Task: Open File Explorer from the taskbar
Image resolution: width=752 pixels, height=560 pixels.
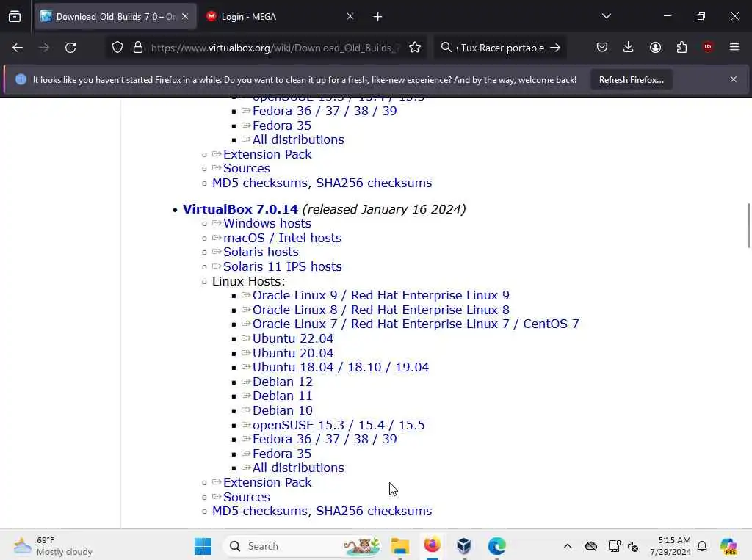Action: coord(400,546)
